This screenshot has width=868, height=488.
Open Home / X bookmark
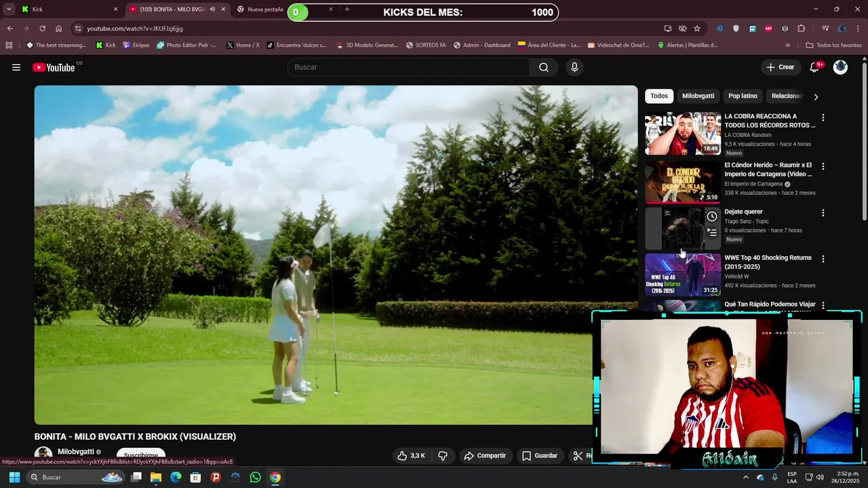[243, 45]
